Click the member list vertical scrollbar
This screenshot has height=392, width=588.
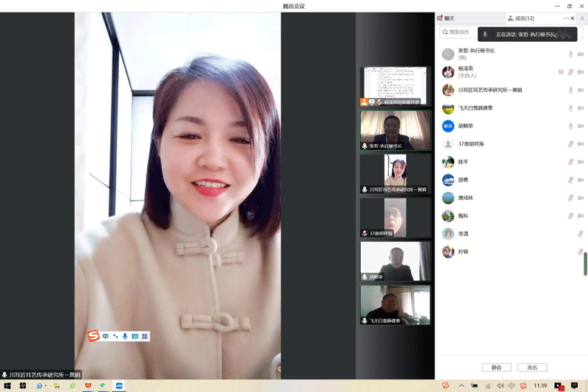(586, 263)
